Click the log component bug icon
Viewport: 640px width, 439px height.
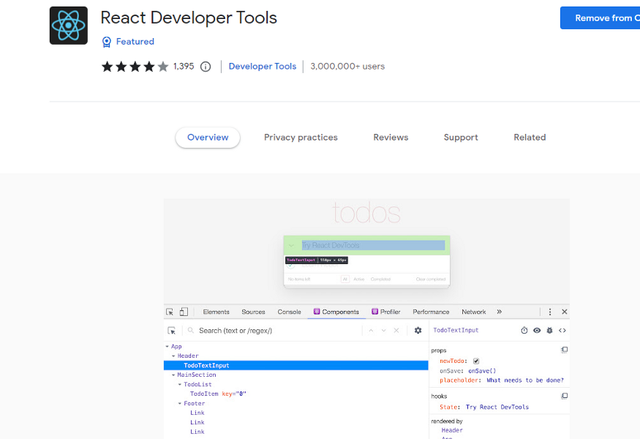point(550,330)
